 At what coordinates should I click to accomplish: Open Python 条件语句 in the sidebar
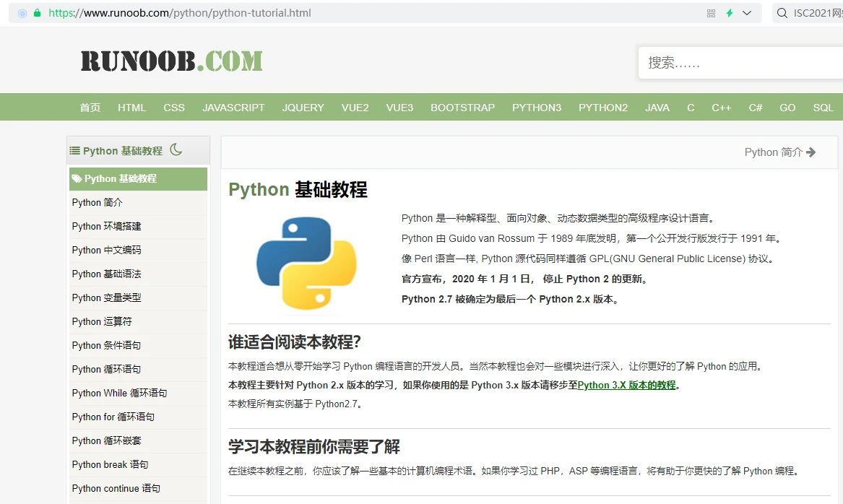coord(138,345)
